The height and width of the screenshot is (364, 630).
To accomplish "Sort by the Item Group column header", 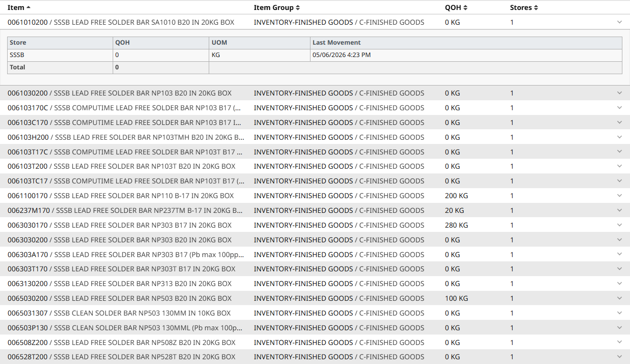I will [x=277, y=8].
